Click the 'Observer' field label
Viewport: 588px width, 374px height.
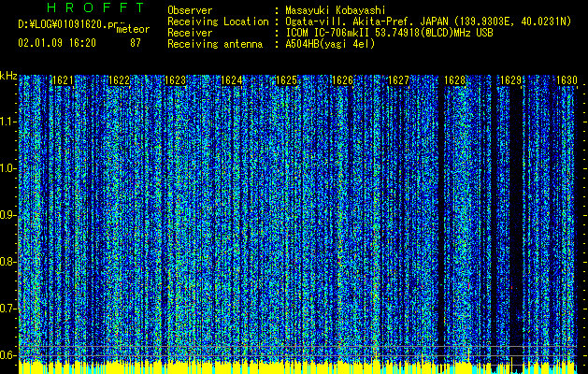pyautogui.click(x=190, y=10)
